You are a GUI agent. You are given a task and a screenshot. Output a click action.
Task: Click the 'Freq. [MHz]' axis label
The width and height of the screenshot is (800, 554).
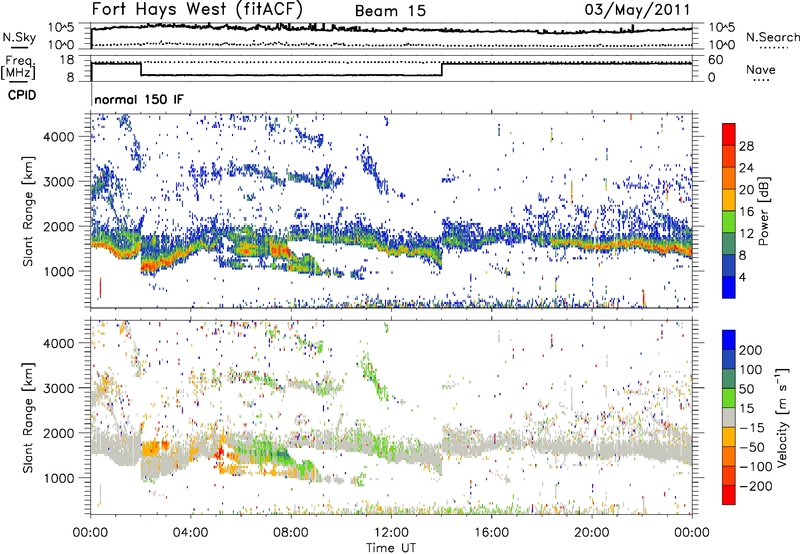click(x=18, y=68)
